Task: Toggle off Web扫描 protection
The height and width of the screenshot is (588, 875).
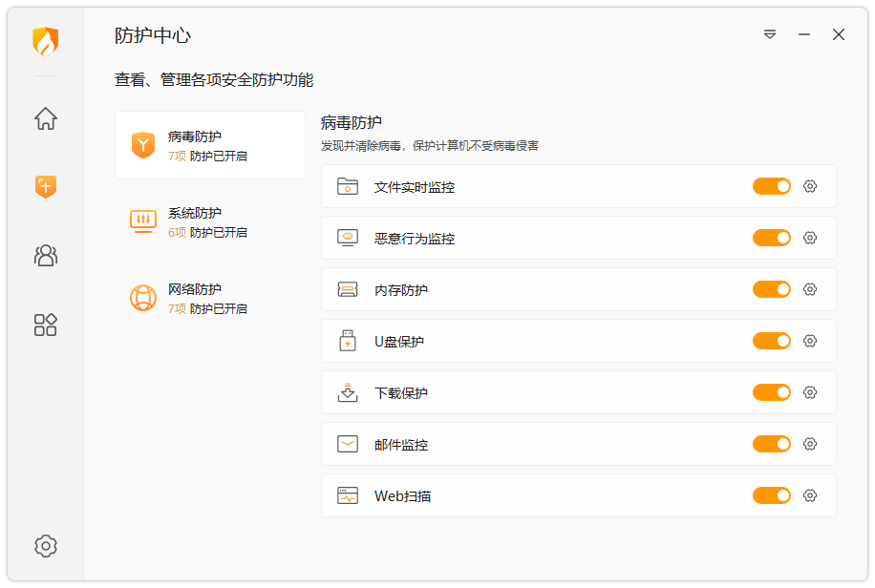Action: [x=771, y=495]
